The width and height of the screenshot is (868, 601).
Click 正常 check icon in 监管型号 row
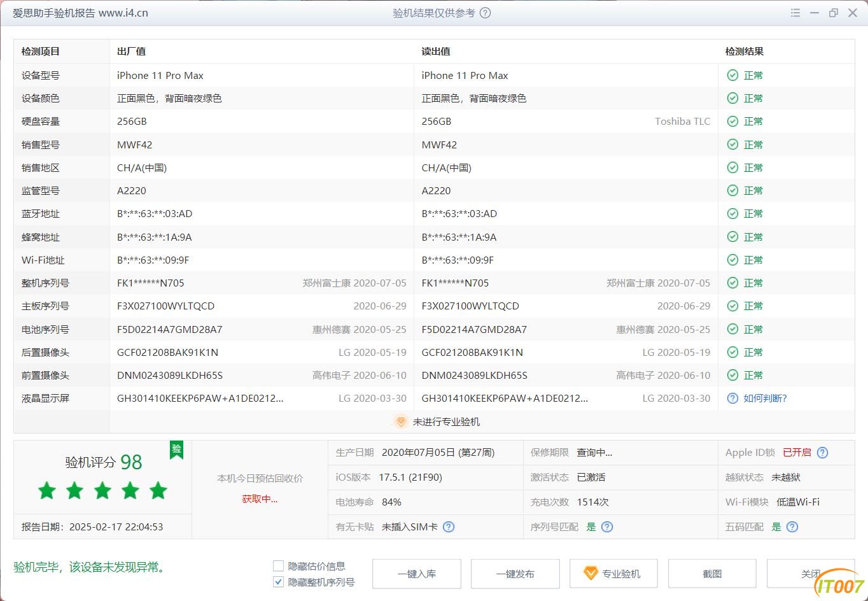[x=732, y=190]
